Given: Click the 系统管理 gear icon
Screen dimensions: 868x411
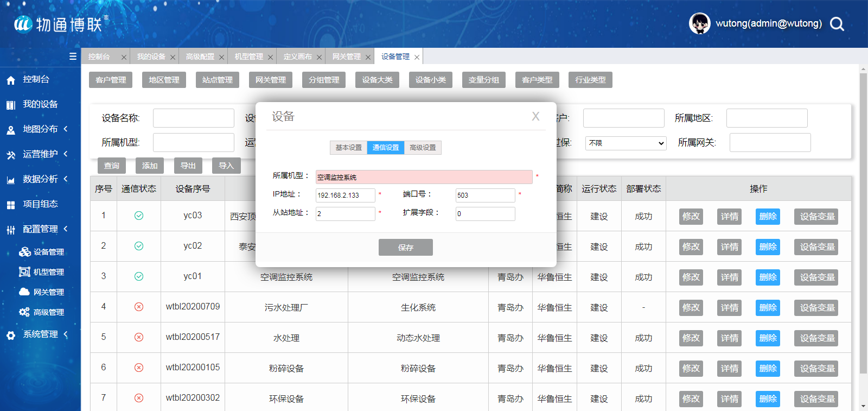Looking at the screenshot, I should click(11, 336).
